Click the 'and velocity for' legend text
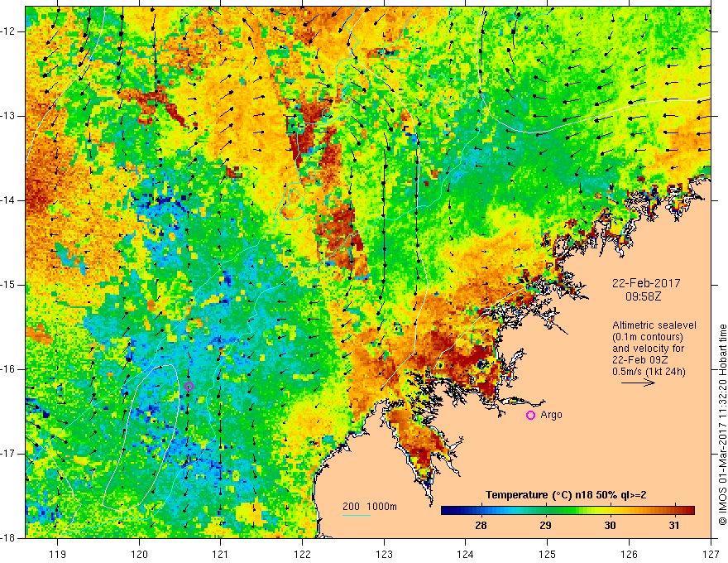 (648, 349)
